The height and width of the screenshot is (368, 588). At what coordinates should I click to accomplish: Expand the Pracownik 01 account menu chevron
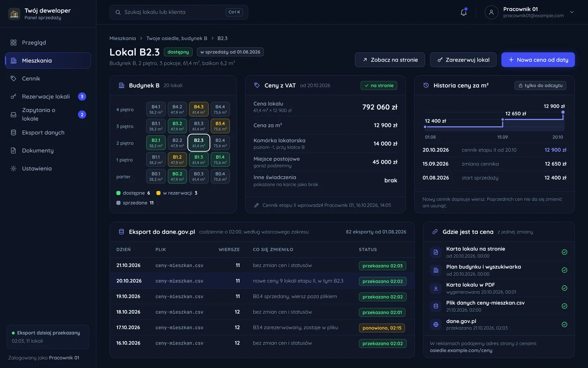coord(572,12)
